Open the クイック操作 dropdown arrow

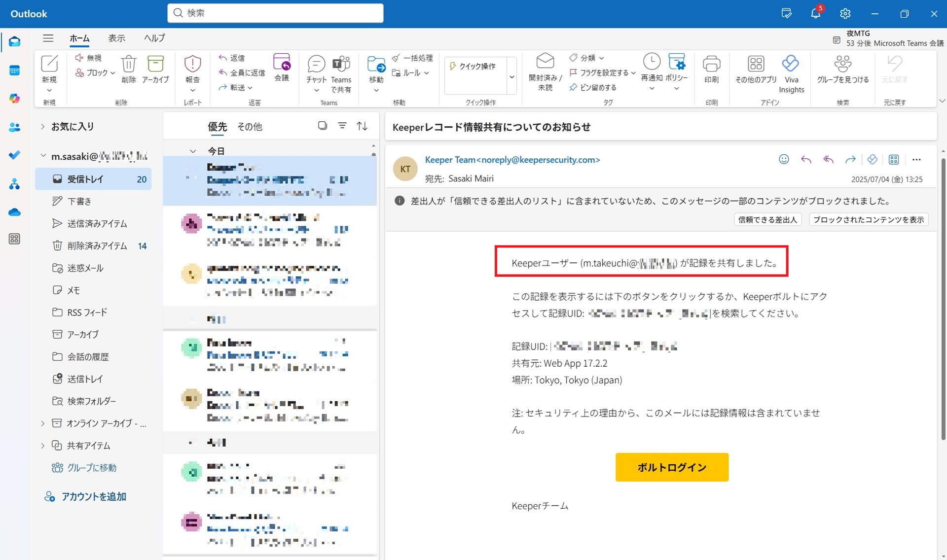coord(511,76)
